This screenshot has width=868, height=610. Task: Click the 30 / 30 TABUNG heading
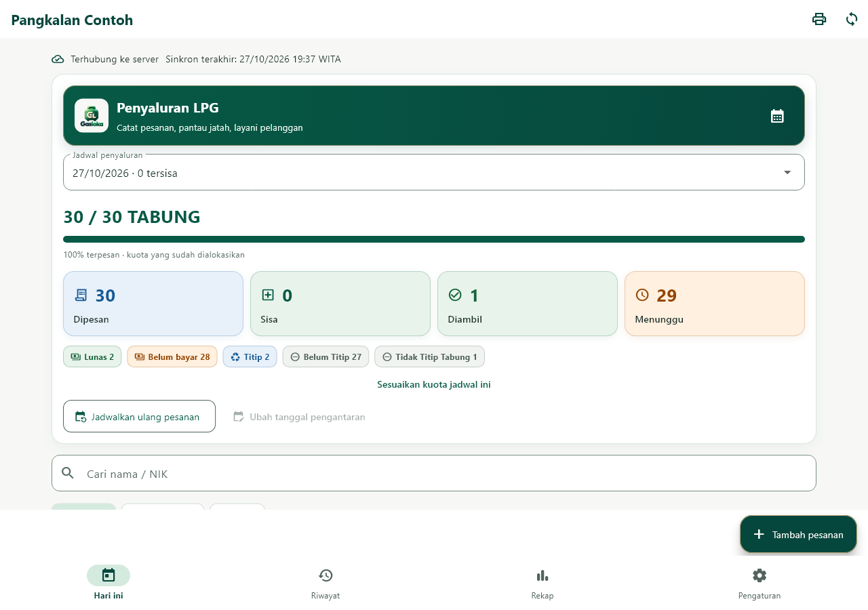pyautogui.click(x=132, y=217)
